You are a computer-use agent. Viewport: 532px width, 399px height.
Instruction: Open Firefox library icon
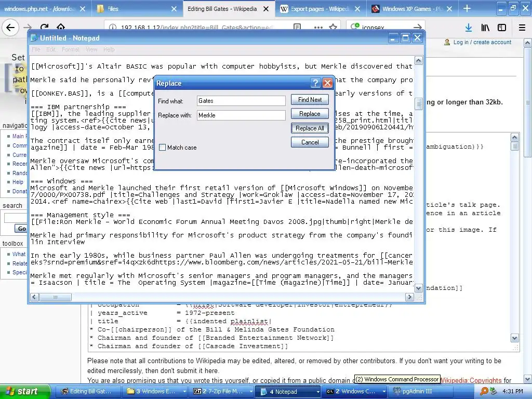click(486, 28)
